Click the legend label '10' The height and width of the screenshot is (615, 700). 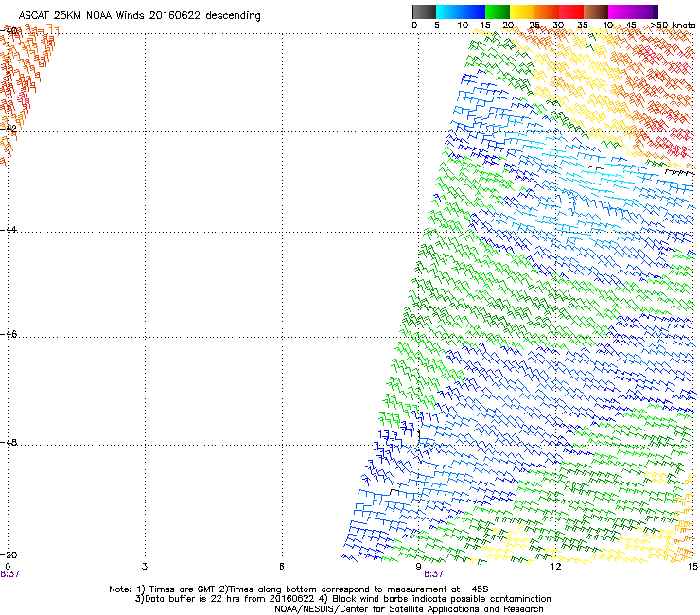point(463,26)
